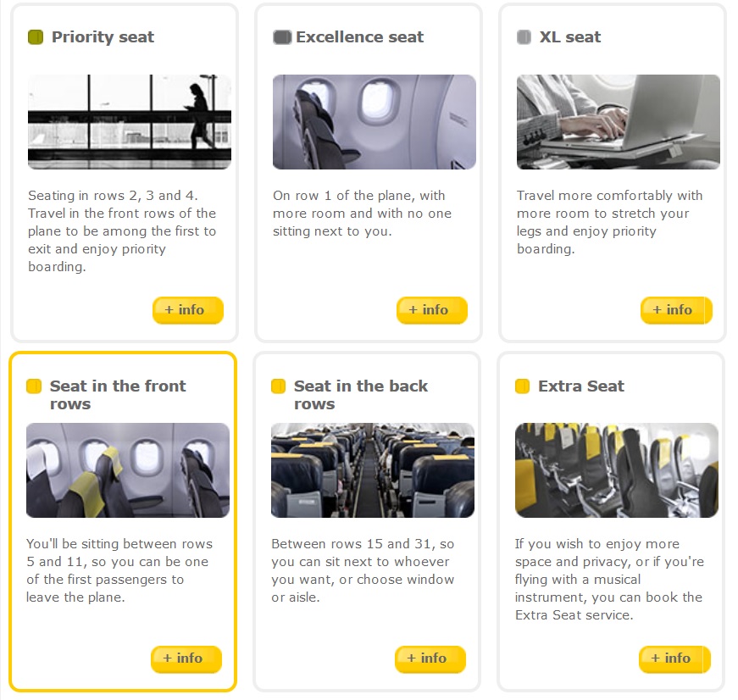The height and width of the screenshot is (700, 738).
Task: Click the gray square beside XL seat
Action: coord(524,37)
